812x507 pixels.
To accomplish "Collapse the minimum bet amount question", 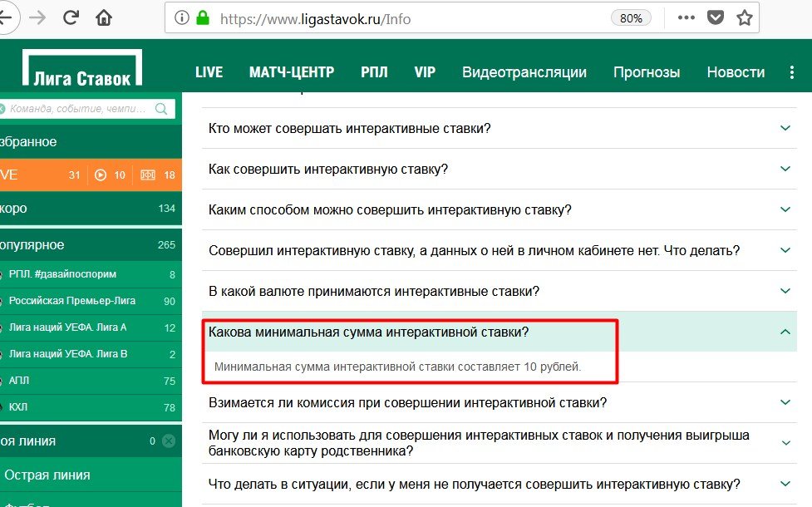I will pyautogui.click(x=785, y=332).
